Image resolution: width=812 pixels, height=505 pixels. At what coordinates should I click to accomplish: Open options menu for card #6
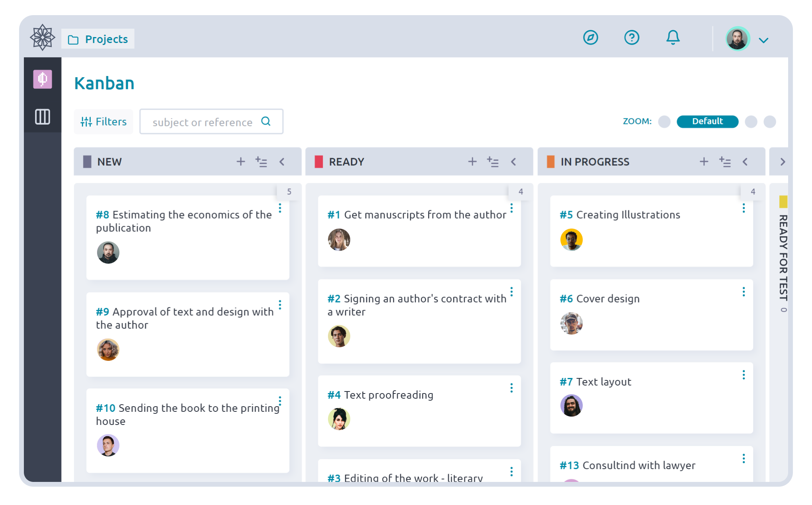pos(743,292)
